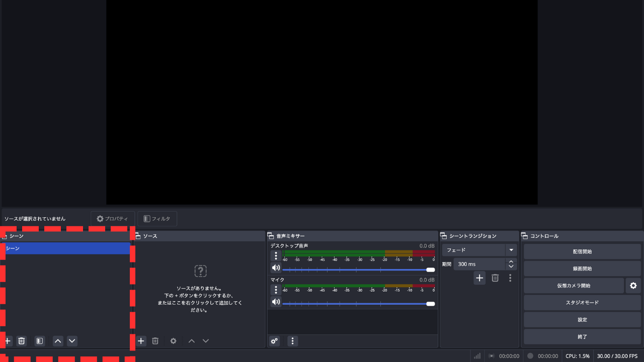Increase 期間 duration with up arrow
The width and height of the screenshot is (644, 362).
click(511, 261)
